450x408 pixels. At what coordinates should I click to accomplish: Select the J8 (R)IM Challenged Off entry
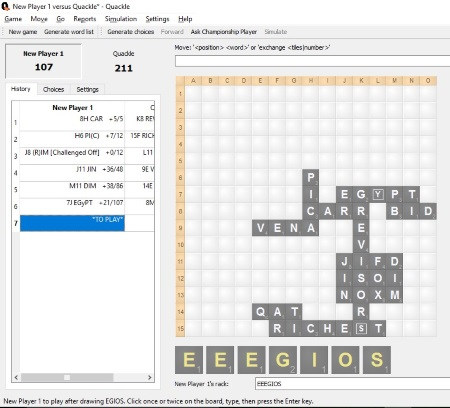(72, 156)
